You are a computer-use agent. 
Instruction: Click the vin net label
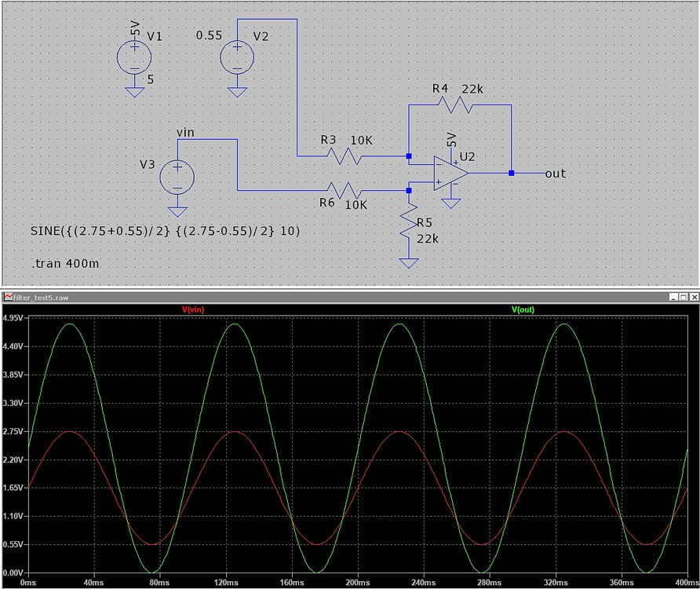[x=185, y=132]
